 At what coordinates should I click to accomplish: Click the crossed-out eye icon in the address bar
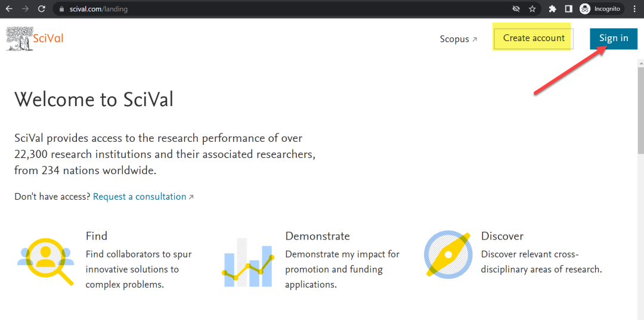pos(516,8)
